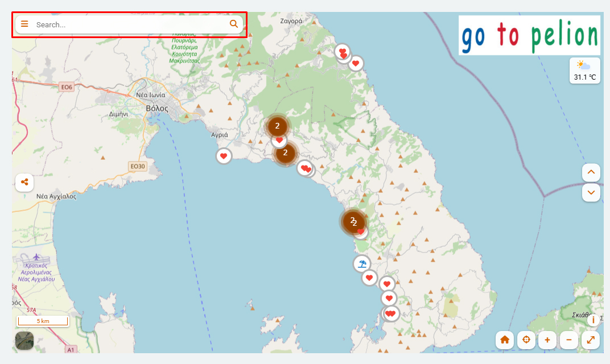Screen dimensions: 610x364
Task: Click the go to pelion logo
Action: pyautogui.click(x=529, y=35)
